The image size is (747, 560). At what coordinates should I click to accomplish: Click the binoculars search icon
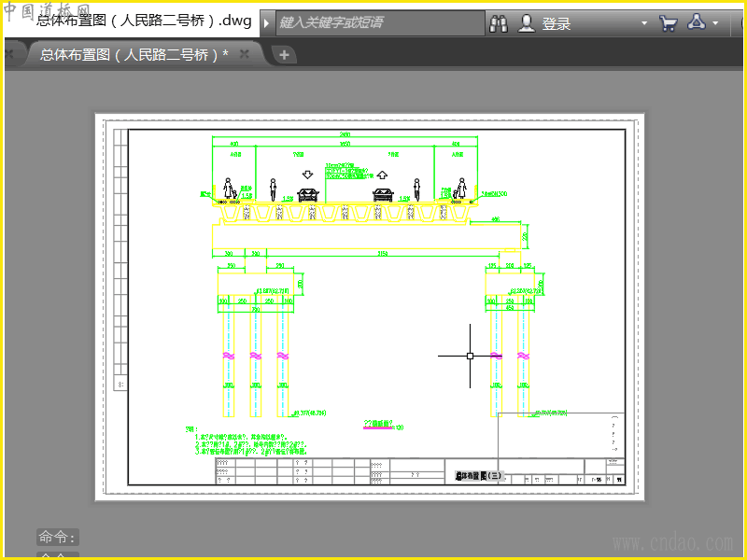tap(499, 23)
